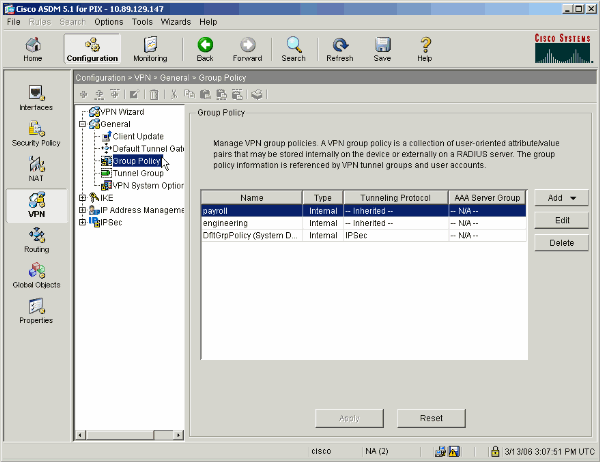Select VPN System Options tree item
This screenshot has height=462, width=600.
point(148,185)
